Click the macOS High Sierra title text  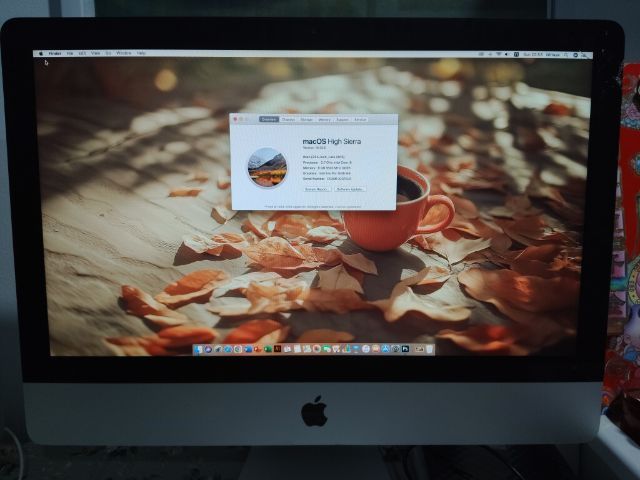pyautogui.click(x=331, y=141)
